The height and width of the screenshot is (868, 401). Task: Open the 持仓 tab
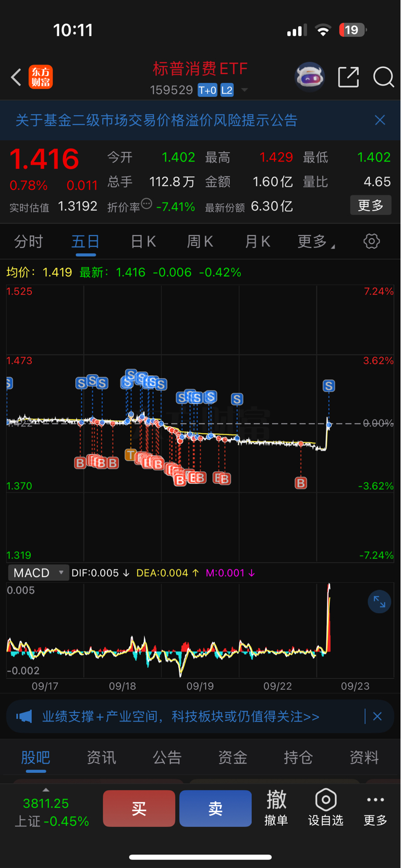point(298,757)
